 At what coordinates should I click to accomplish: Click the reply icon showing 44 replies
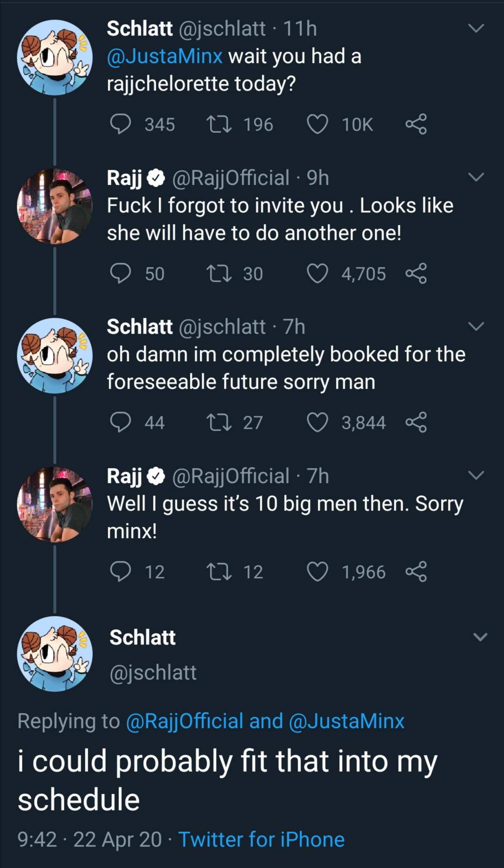[122, 423]
